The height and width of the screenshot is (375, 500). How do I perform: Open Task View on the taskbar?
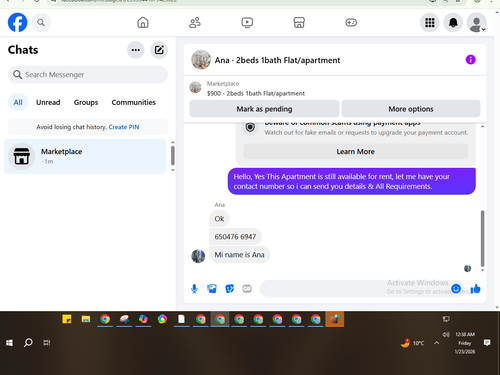[x=47, y=343]
